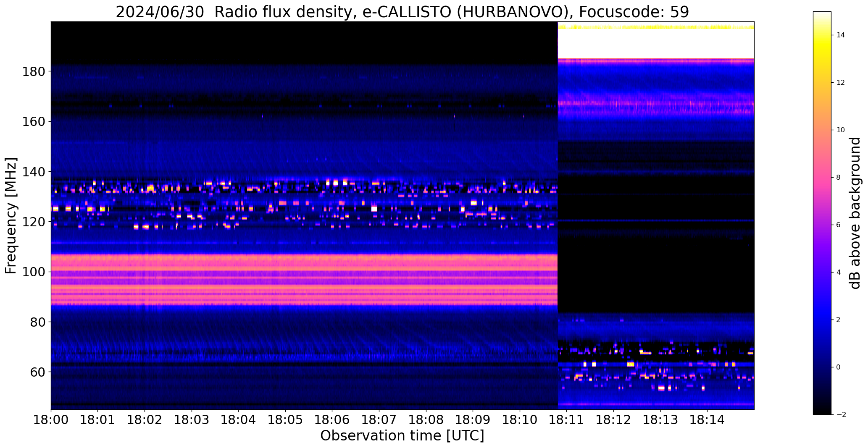Click the 18:12 time tick label
Image resolution: width=868 pixels, height=448 pixels.
click(614, 419)
